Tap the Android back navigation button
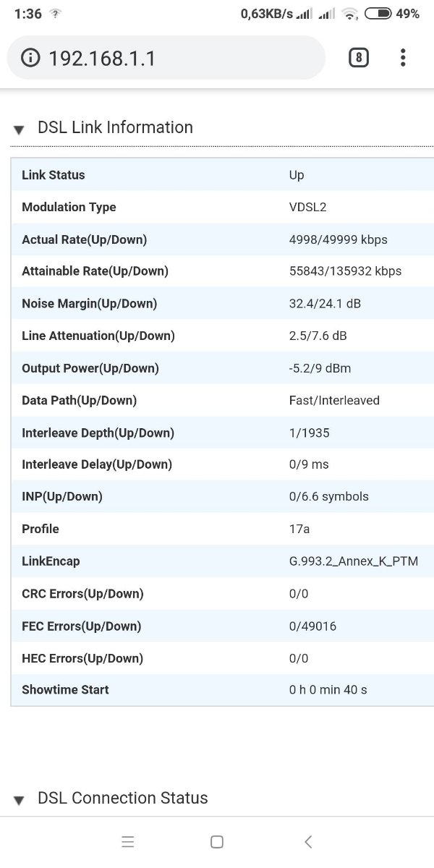The height and width of the screenshot is (868, 434). tap(308, 841)
